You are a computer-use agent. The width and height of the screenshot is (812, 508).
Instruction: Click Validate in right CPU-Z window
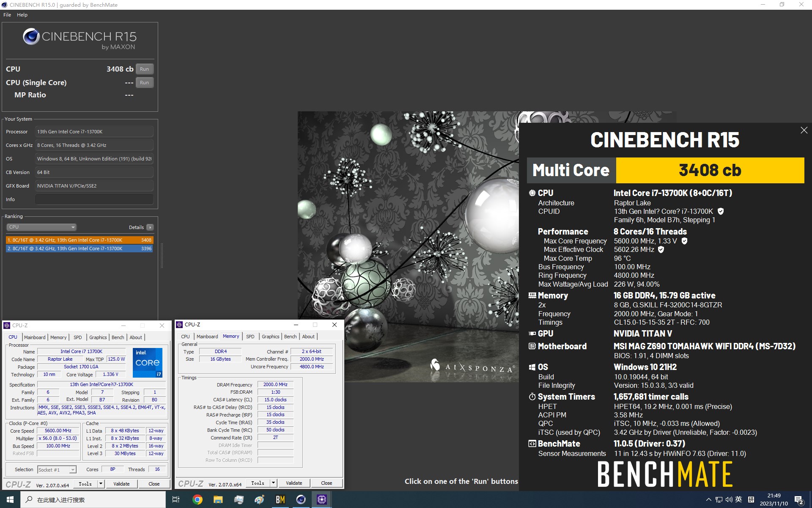coord(294,483)
